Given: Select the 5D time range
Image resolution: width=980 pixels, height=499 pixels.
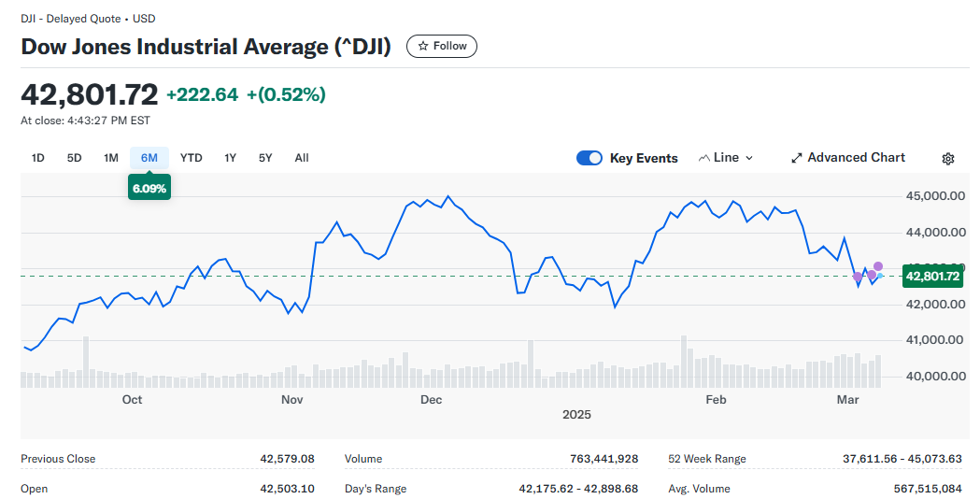Looking at the screenshot, I should click(75, 158).
